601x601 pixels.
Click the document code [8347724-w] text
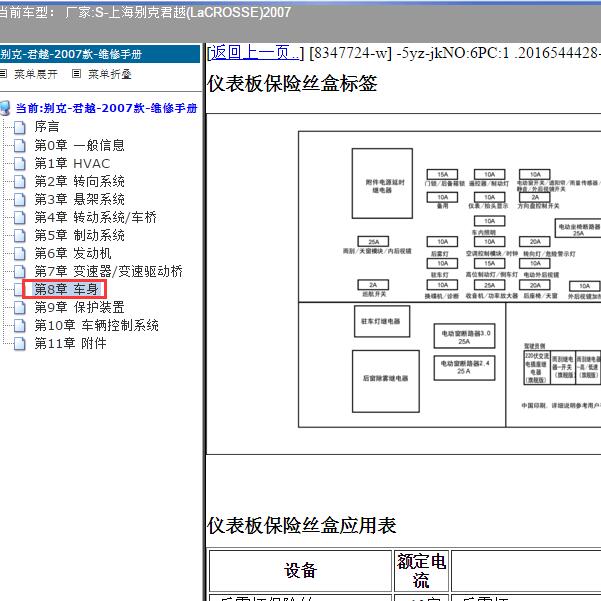click(350, 53)
